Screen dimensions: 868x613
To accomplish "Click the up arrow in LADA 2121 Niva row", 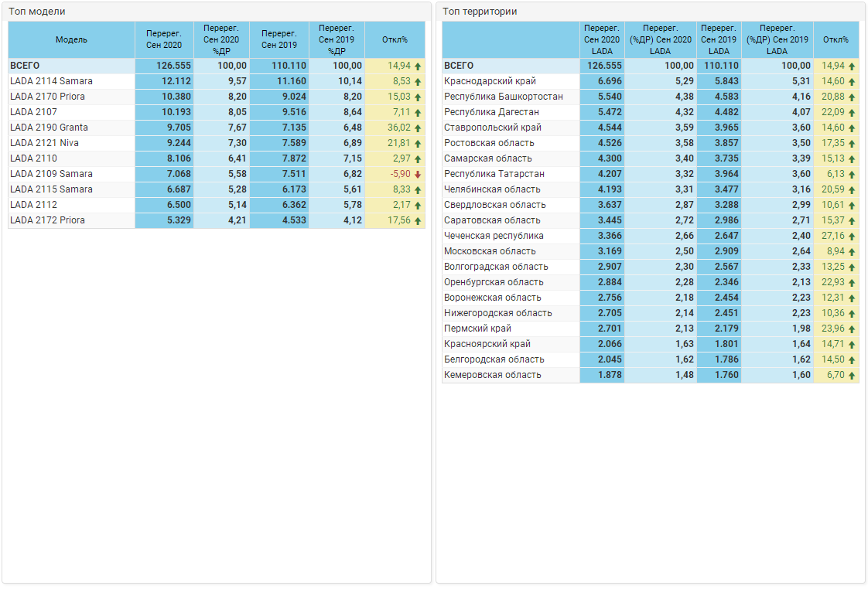I will pyautogui.click(x=418, y=143).
